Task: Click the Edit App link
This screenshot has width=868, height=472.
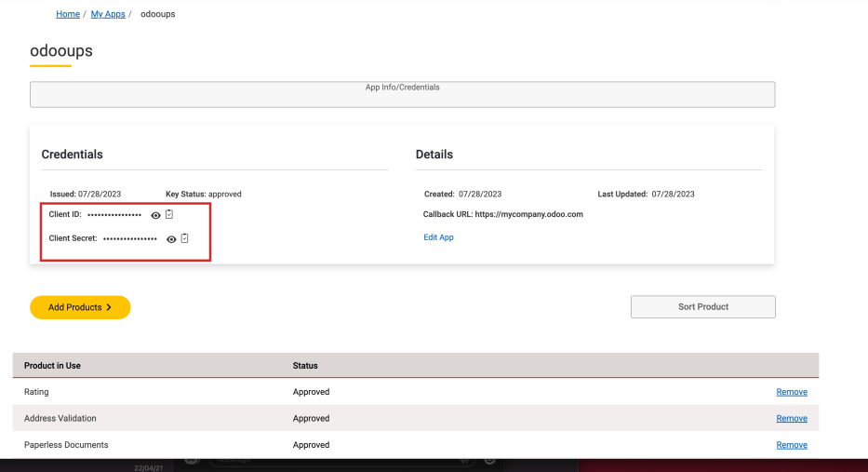Action: pyautogui.click(x=438, y=237)
